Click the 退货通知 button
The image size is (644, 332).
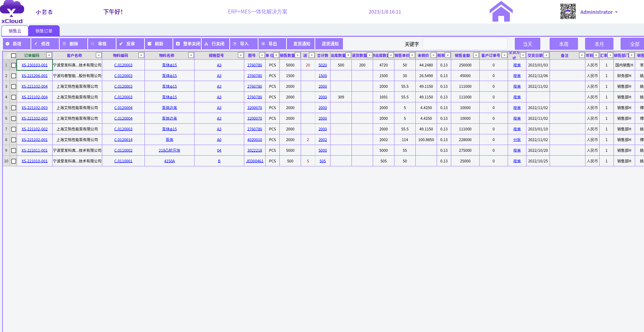point(329,44)
